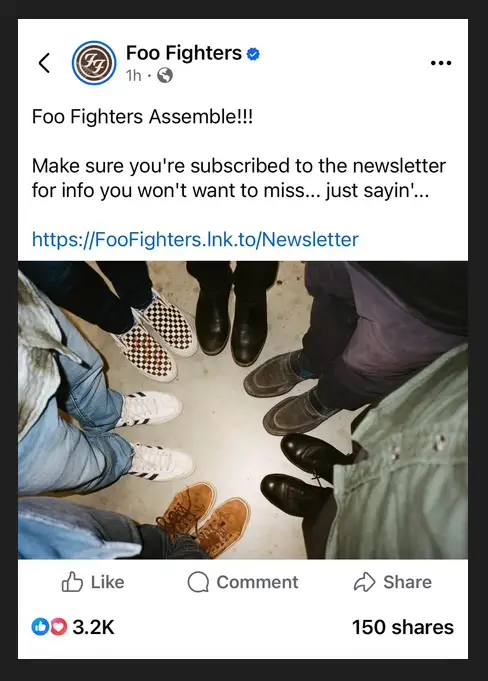The width and height of the screenshot is (488, 681).
Task: Click the speech bubble Comment icon
Action: tap(198, 582)
